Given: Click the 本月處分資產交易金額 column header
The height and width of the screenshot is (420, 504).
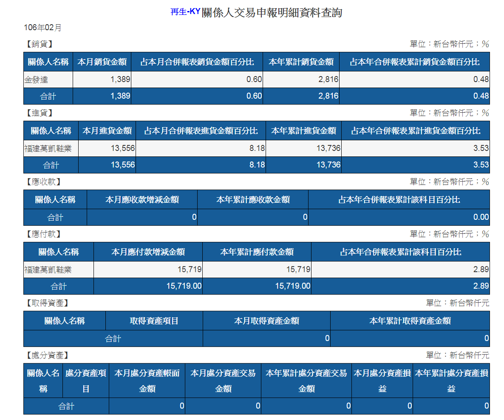Looking at the screenshot, I should pyautogui.click(x=223, y=381).
